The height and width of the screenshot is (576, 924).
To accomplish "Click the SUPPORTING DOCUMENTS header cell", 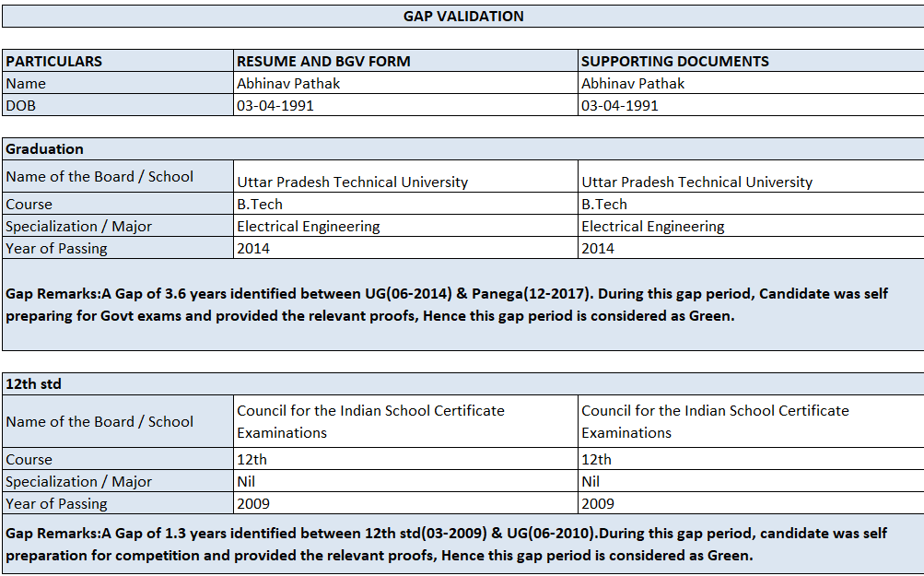I will pyautogui.click(x=750, y=61).
